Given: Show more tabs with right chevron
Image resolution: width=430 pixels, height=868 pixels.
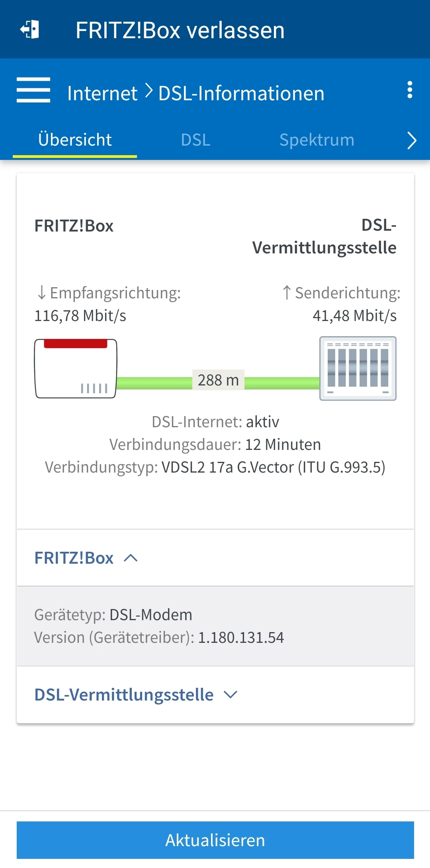Looking at the screenshot, I should (x=412, y=140).
